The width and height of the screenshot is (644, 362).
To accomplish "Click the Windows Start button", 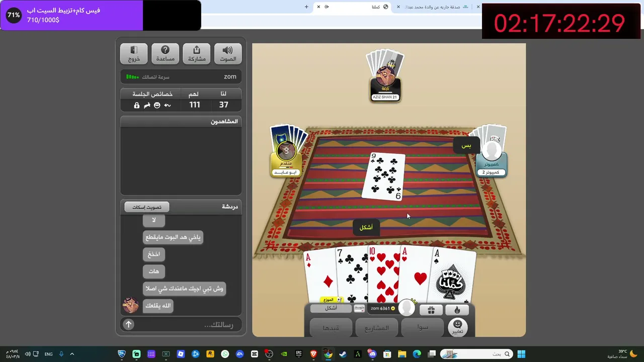I will [521, 354].
